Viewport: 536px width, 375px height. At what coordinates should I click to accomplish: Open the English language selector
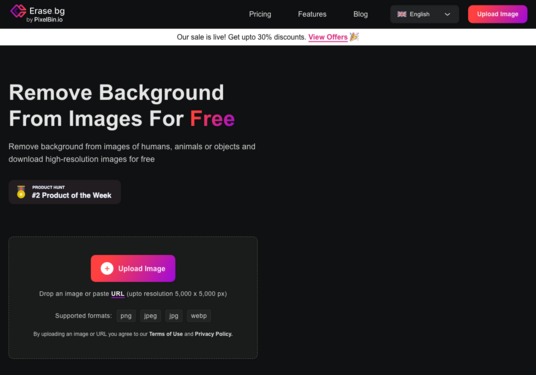pyautogui.click(x=424, y=14)
